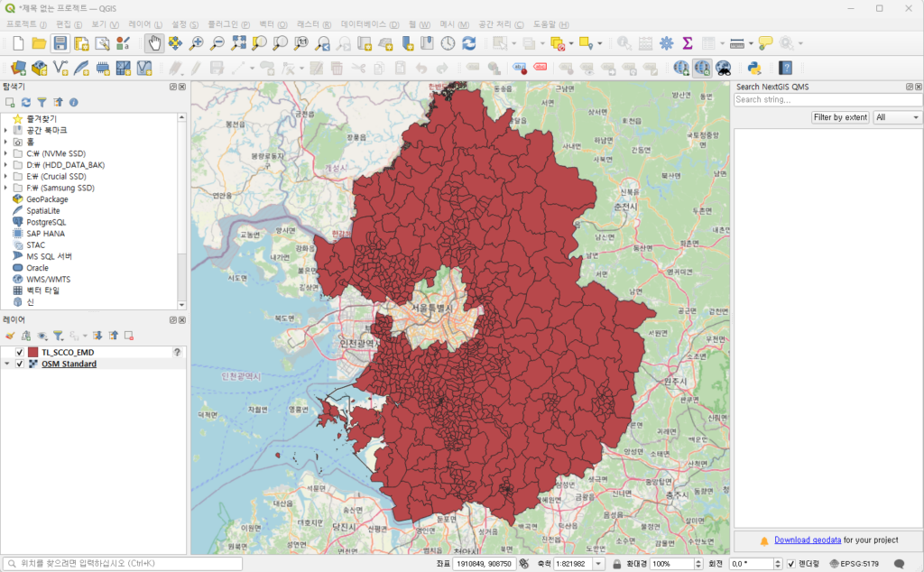This screenshot has width=924, height=572.
Task: Open the Python console icon
Action: pos(754,67)
